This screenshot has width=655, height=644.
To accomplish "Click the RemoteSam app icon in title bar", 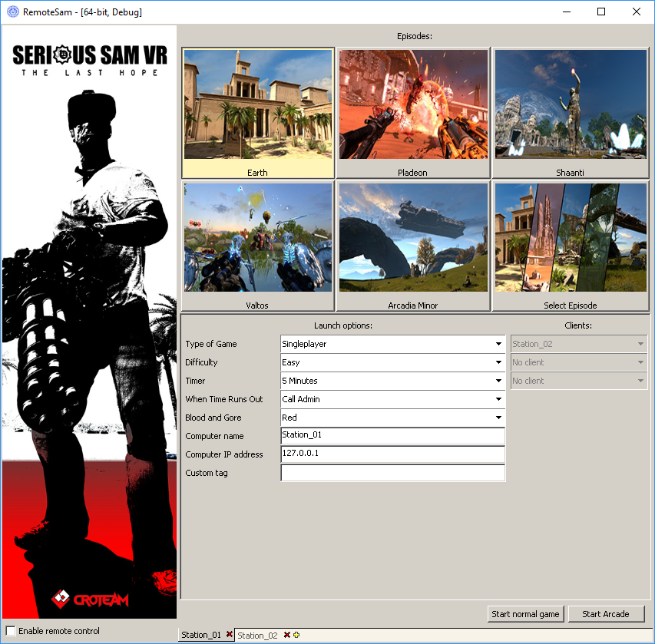I will (13, 12).
